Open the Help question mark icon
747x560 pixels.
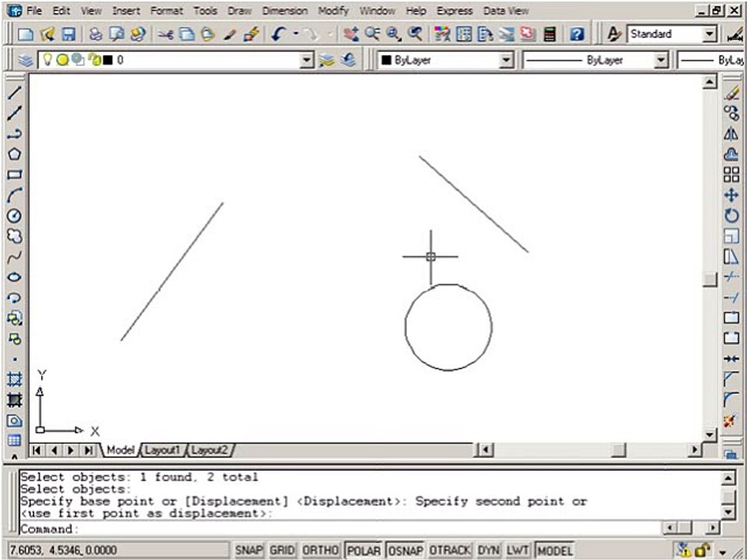pos(577,33)
